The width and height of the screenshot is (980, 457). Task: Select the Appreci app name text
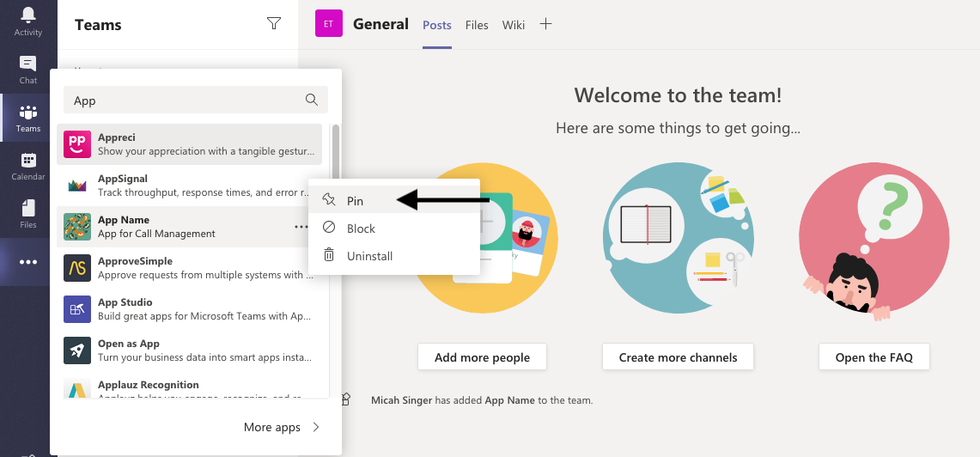(x=116, y=137)
